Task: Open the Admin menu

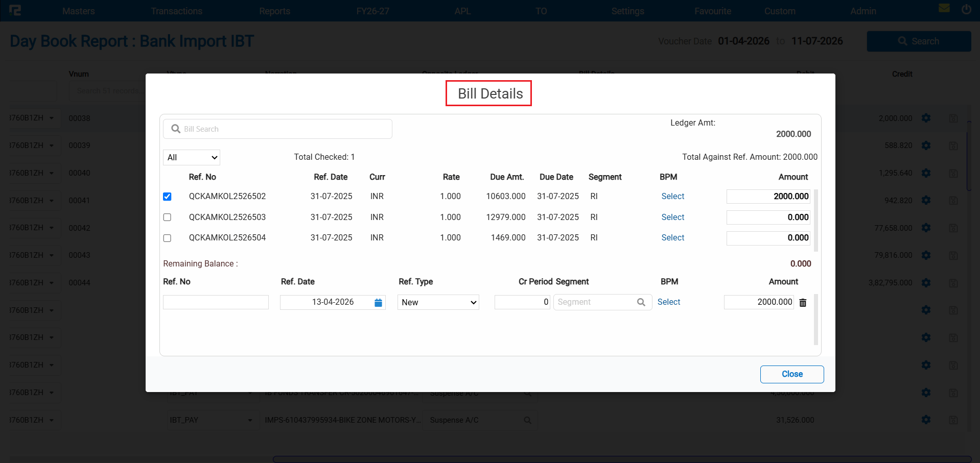Action: tap(863, 11)
